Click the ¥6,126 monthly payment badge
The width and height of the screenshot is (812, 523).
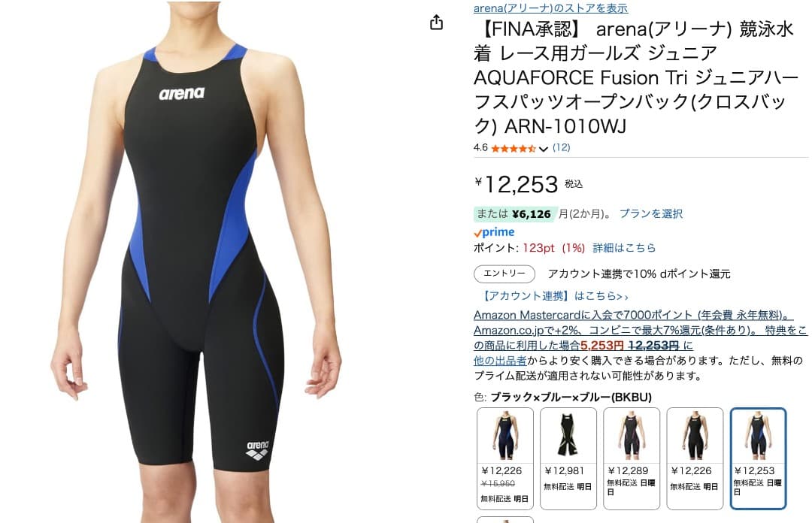(x=515, y=214)
